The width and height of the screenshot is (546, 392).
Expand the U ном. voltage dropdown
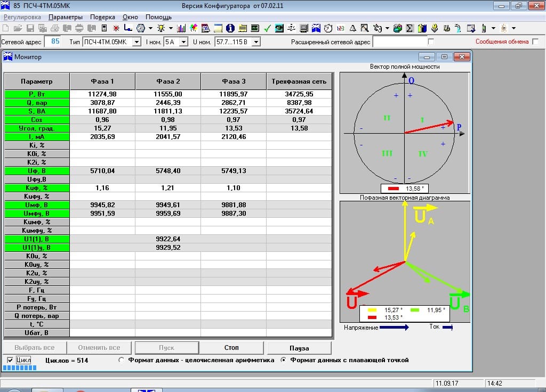pos(256,42)
